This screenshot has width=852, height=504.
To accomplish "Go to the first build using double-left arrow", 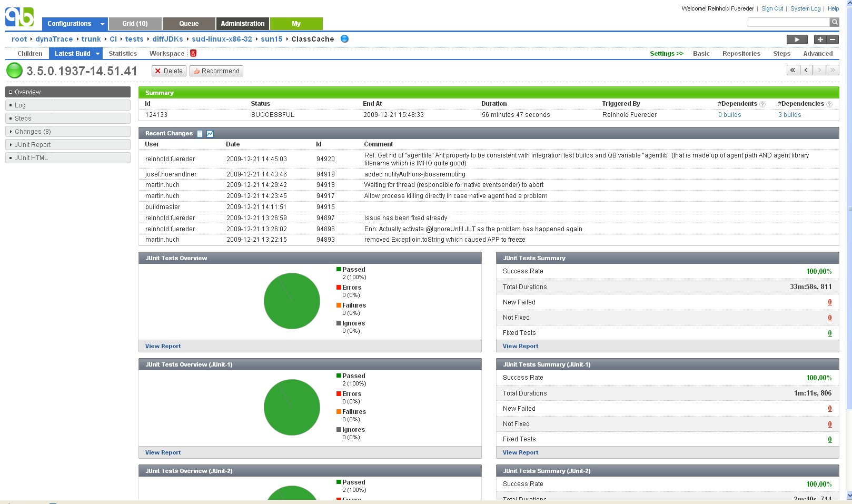I will tap(793, 70).
